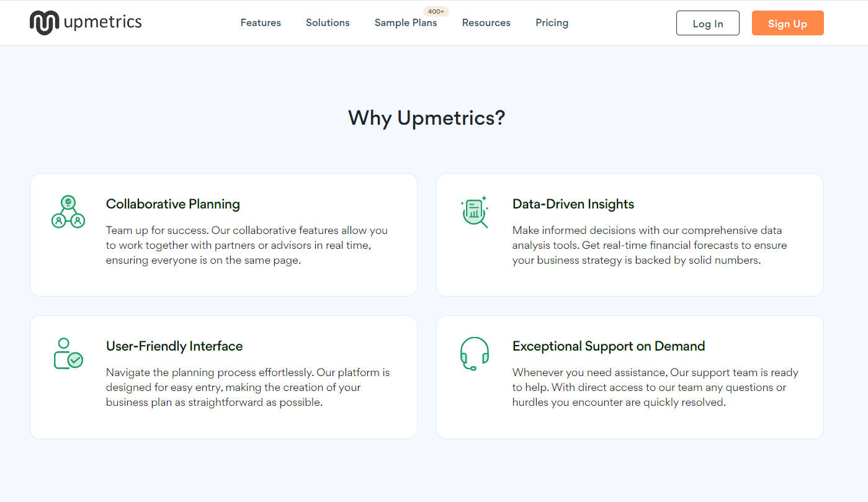Click the headset icon for Exceptional Support

(x=474, y=354)
